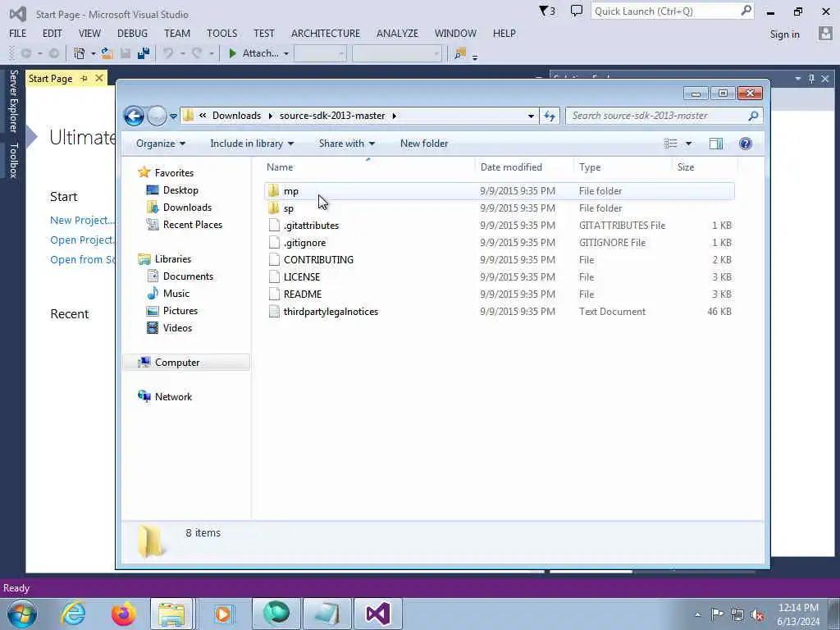840x630 pixels.
Task: Select the sp folder
Action: pyautogui.click(x=500, y=208)
